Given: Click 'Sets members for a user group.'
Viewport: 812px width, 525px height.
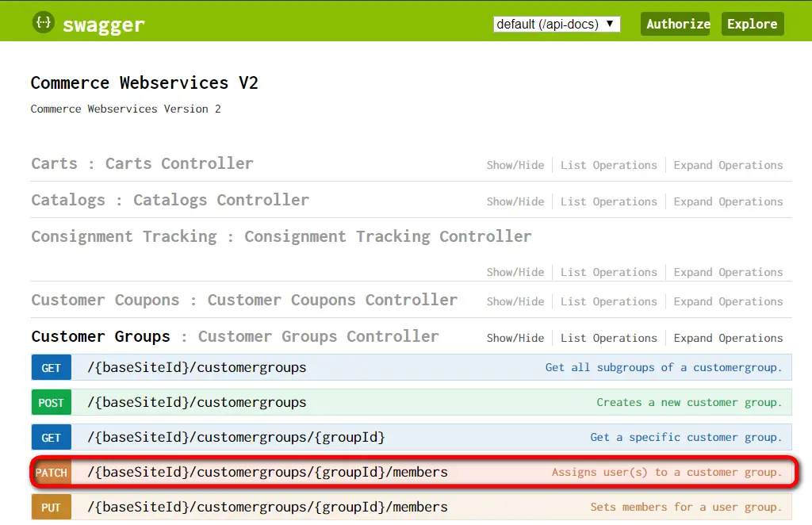Looking at the screenshot, I should tap(686, 508).
